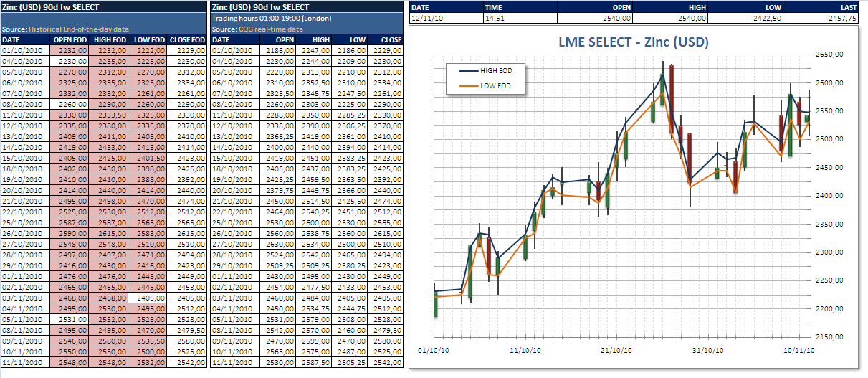Select the LOW EOD legend entry label
The image size is (868, 378).
[x=494, y=87]
